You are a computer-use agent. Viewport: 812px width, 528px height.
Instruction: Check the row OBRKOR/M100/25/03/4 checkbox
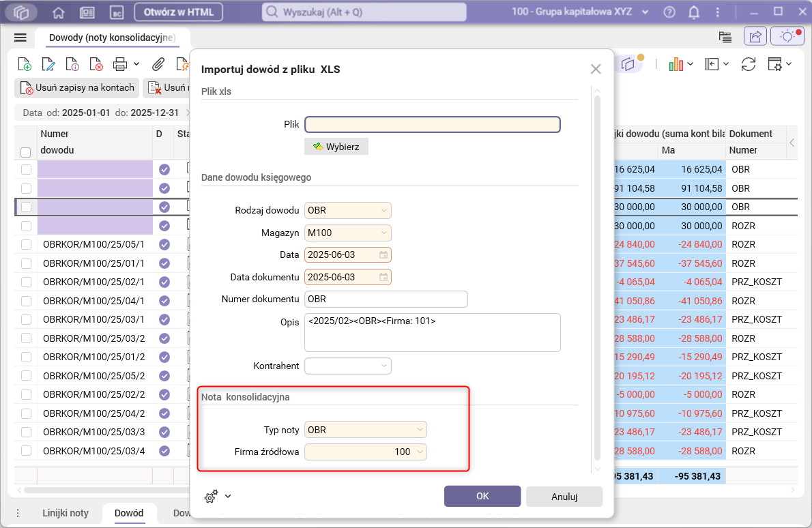tap(26, 451)
